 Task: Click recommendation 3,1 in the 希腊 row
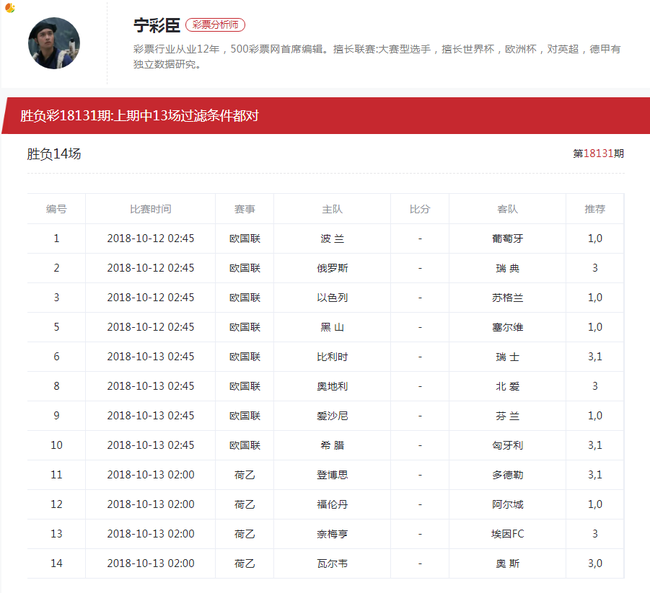(595, 445)
